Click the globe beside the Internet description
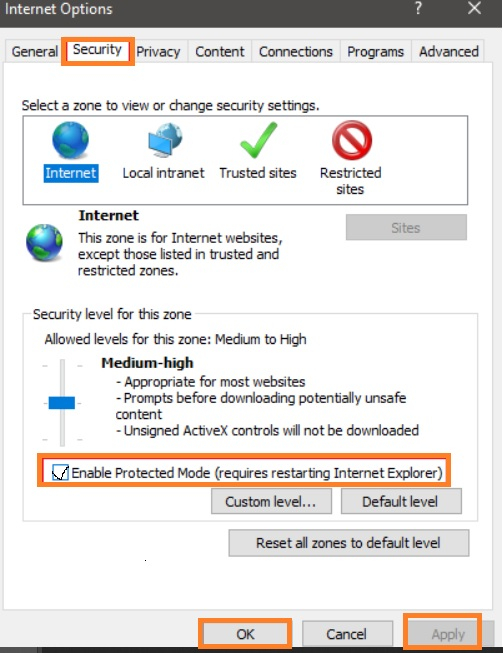Image resolution: width=503 pixels, height=653 pixels. (44, 242)
